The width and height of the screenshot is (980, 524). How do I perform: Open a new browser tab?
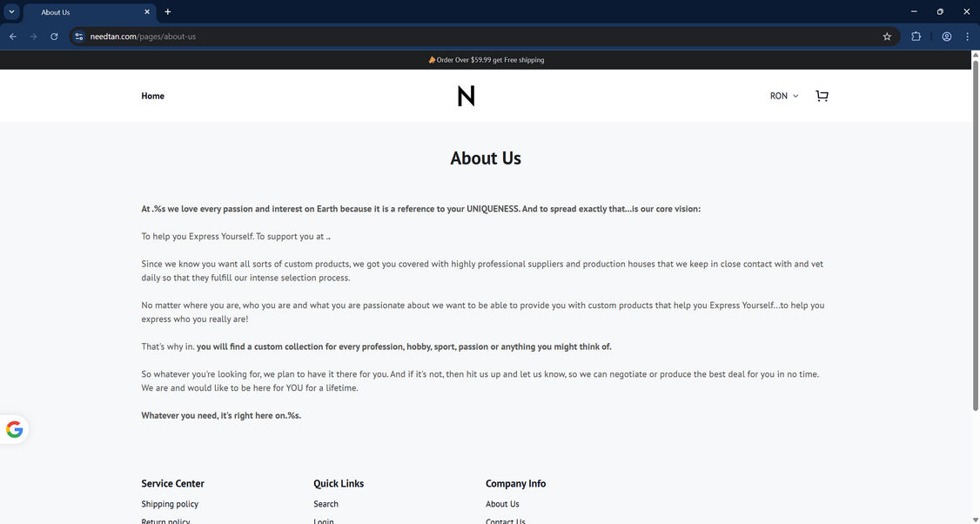tap(167, 12)
